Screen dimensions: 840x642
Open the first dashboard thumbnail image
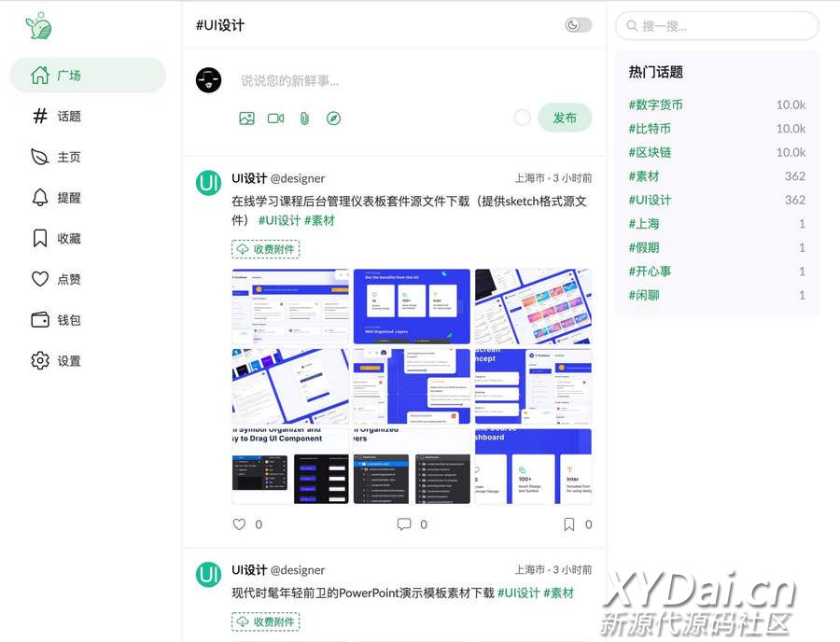tap(290, 307)
